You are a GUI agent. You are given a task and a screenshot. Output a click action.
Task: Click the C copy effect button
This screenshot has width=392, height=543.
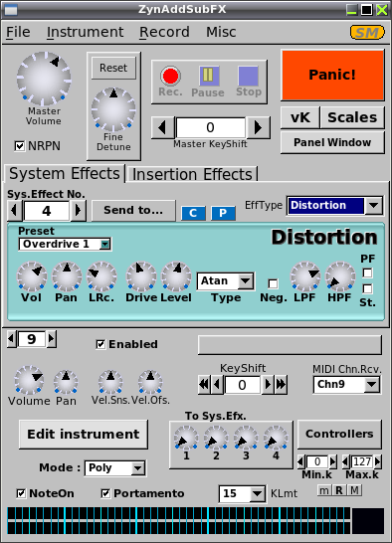click(193, 213)
